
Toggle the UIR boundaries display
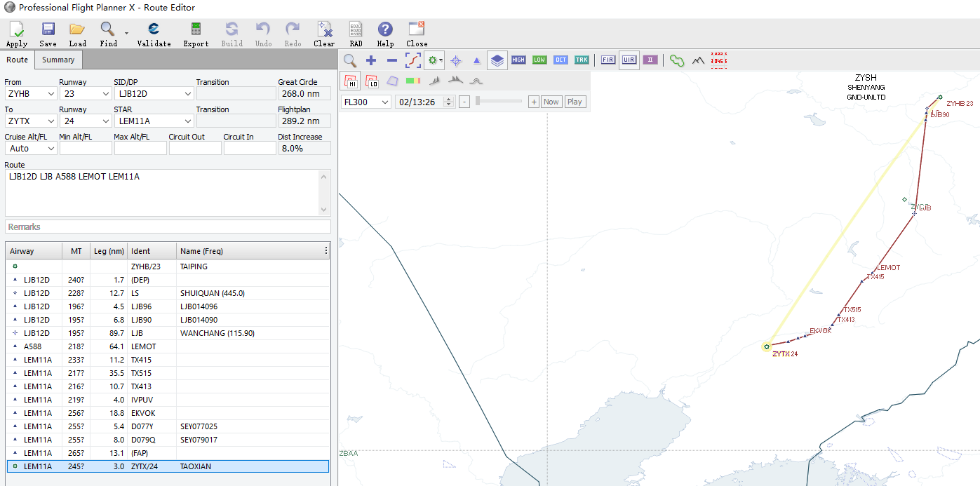tap(629, 60)
